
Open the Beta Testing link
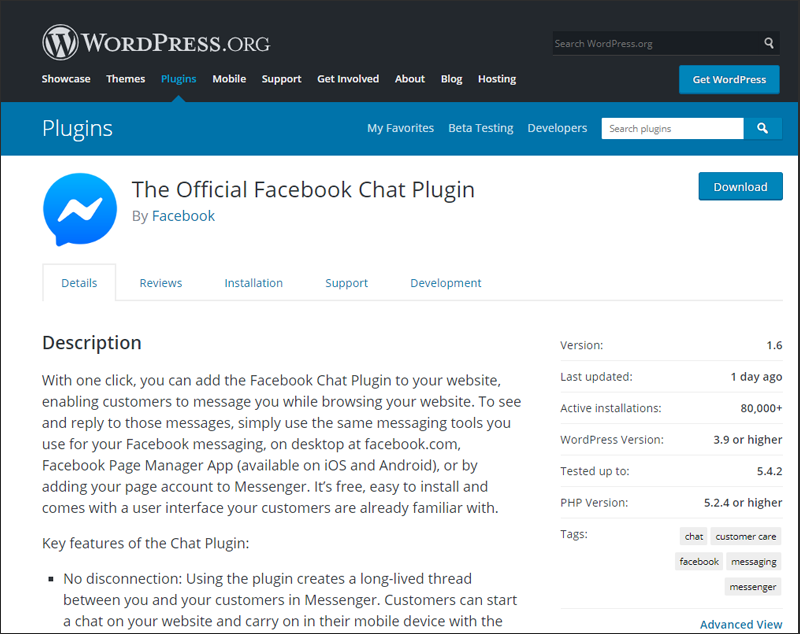pos(481,128)
